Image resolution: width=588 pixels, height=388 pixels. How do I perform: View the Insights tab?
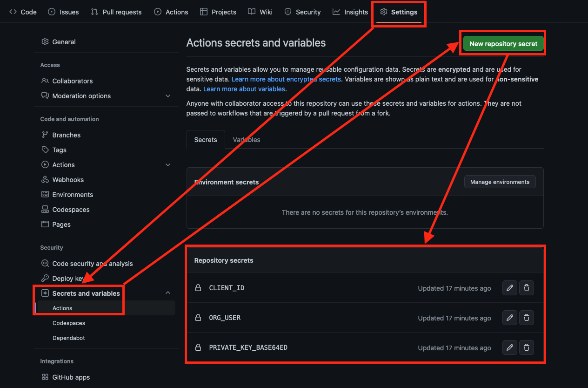350,12
